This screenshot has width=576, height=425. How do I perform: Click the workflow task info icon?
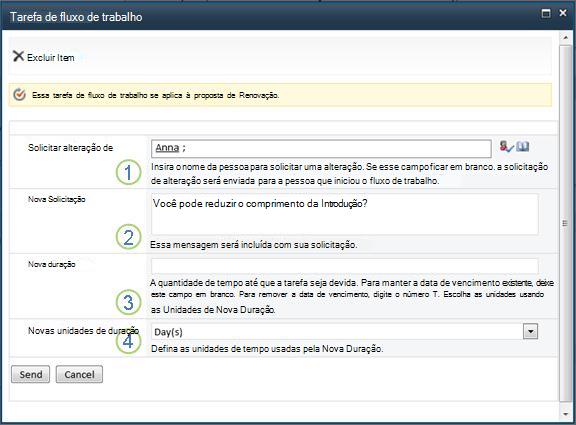(x=19, y=95)
